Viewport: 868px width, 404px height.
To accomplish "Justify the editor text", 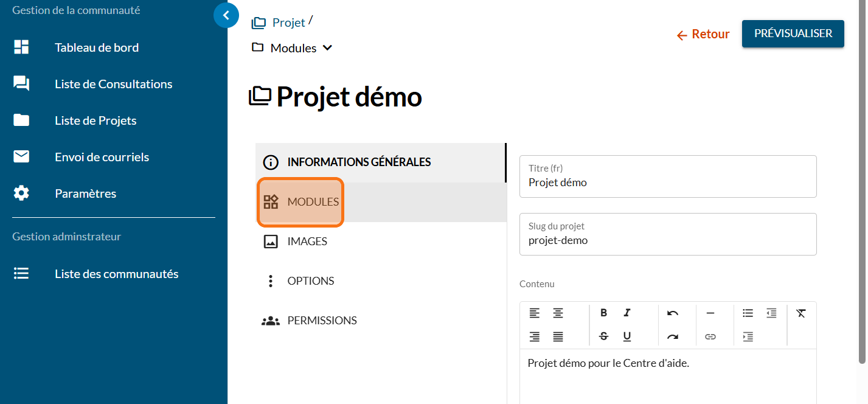I will coord(558,336).
